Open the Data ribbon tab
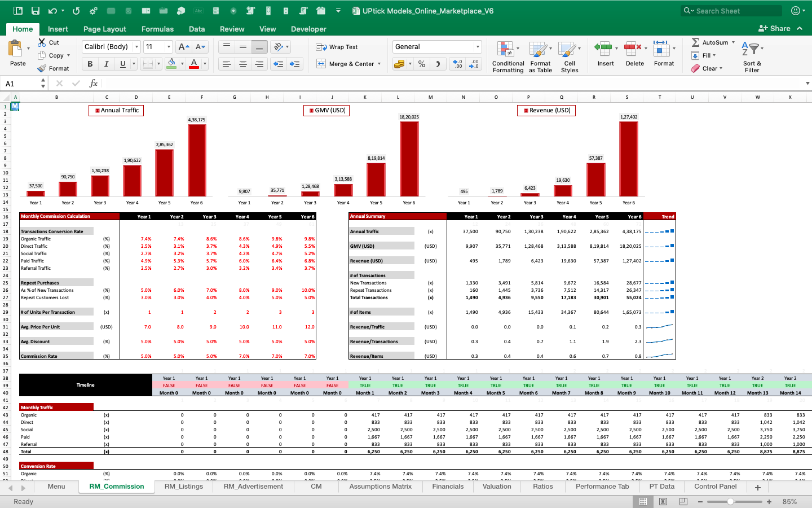The height and width of the screenshot is (508, 812). coord(197,29)
